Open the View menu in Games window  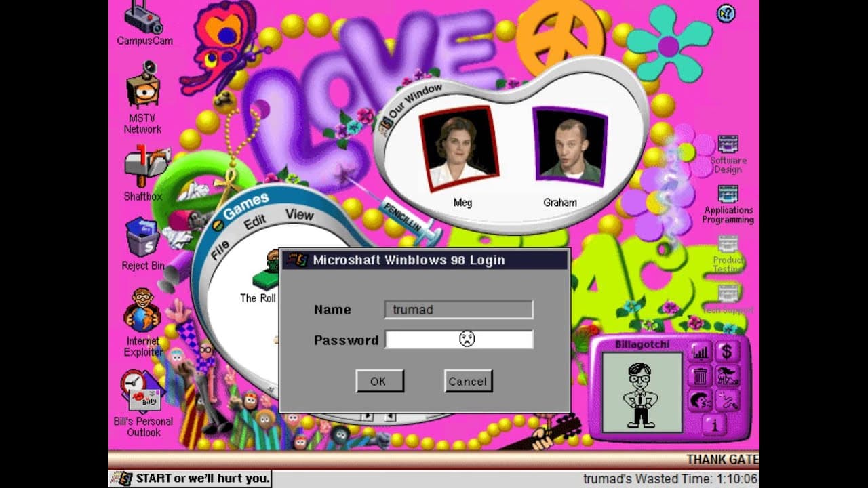(x=299, y=214)
